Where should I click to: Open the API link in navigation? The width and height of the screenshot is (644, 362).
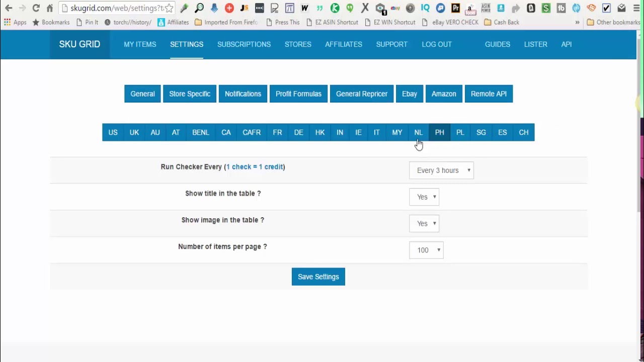[567, 44]
